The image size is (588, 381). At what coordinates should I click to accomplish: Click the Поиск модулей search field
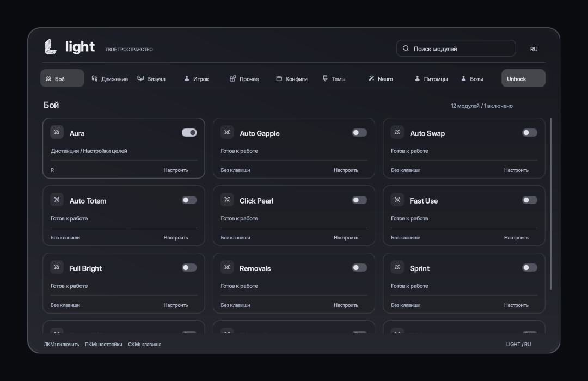click(x=456, y=48)
